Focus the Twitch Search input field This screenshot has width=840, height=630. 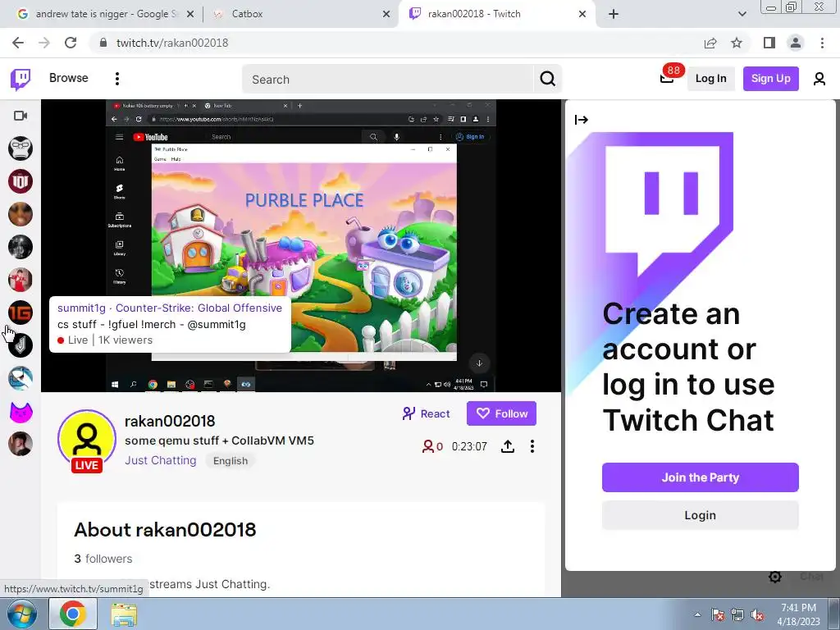[x=388, y=80]
